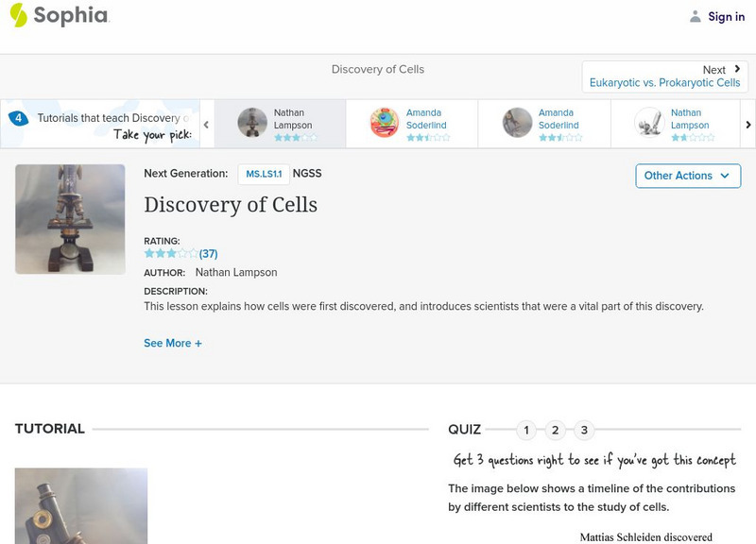This screenshot has height=544, width=756.
Task: Play the tutorial video thumbnail
Action: [x=81, y=505]
